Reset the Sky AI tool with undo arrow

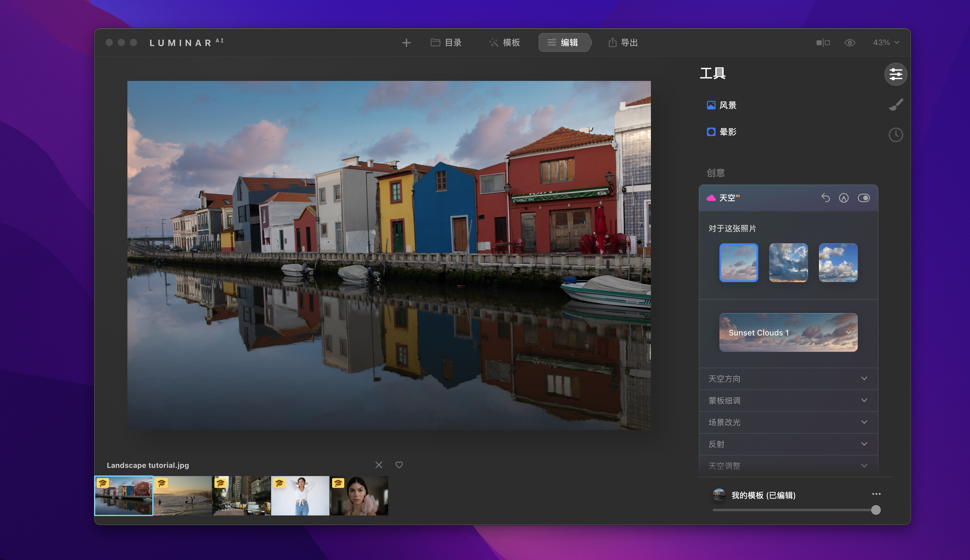tap(825, 198)
